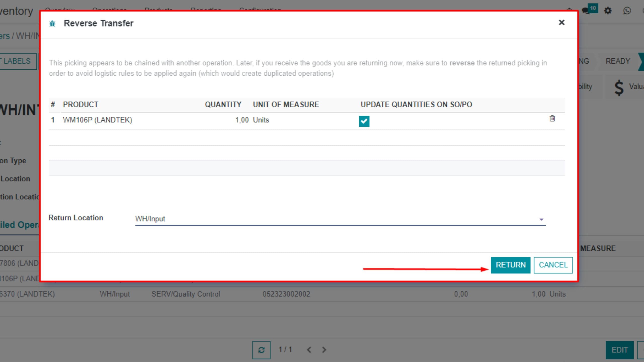The width and height of the screenshot is (644, 362).
Task: Click UPDATE QUANTITIES ON SO/PO column header
Action: point(416,104)
